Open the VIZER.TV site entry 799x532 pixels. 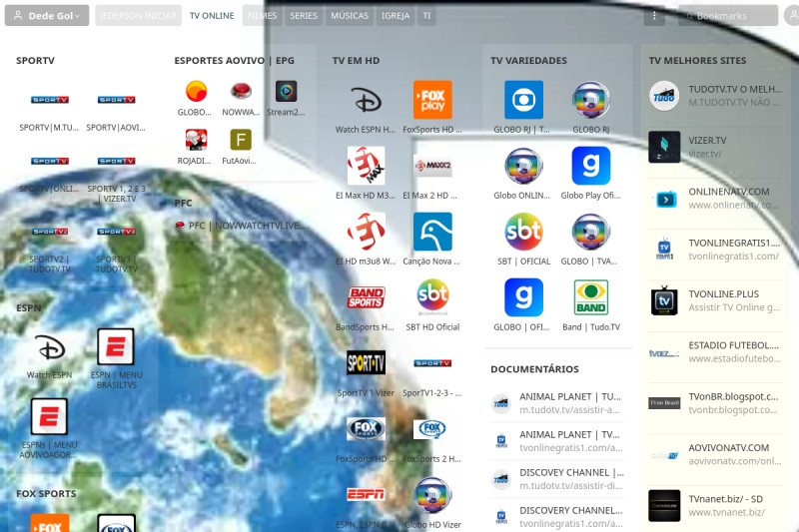715,147
